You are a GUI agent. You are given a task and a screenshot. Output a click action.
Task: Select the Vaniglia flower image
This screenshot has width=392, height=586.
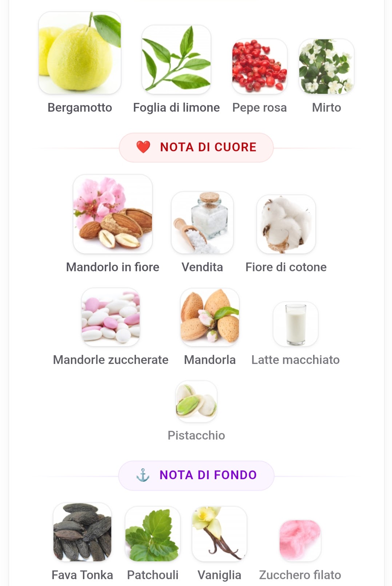pos(219,534)
